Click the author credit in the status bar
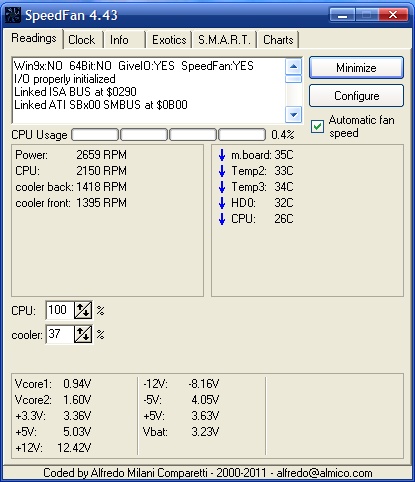The width and height of the screenshot is (415, 482). [x=208, y=473]
